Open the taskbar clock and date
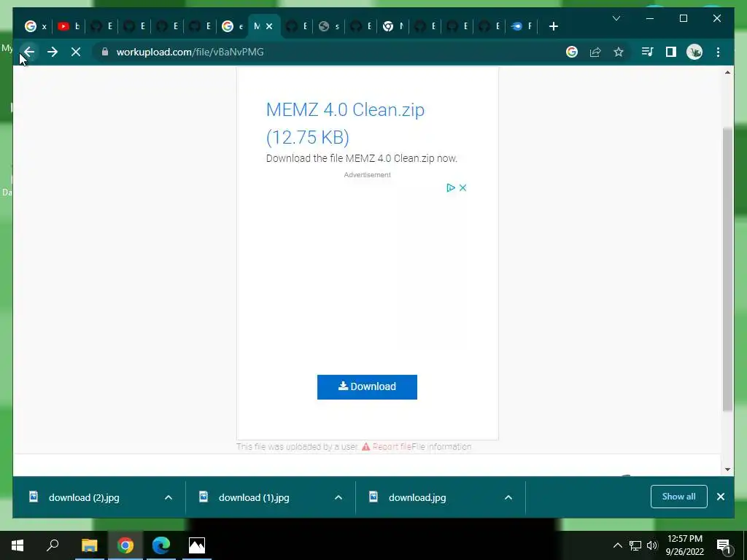This screenshot has height=560, width=747. [684, 545]
